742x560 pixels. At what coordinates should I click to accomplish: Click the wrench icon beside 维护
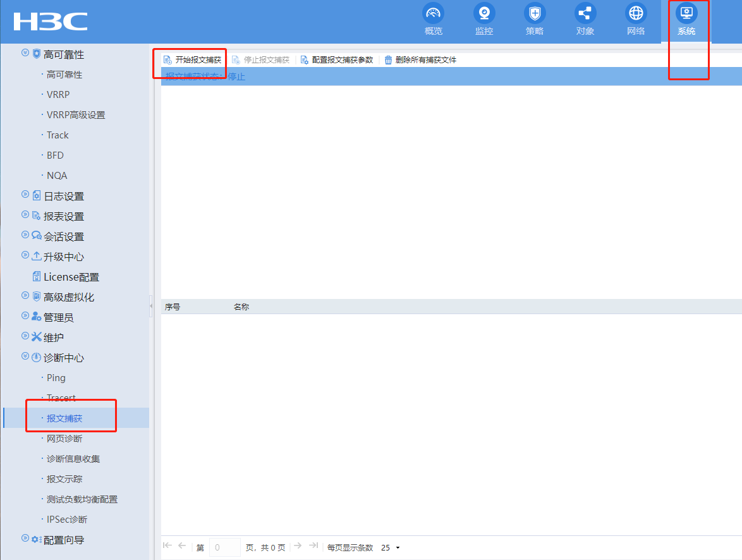point(37,337)
